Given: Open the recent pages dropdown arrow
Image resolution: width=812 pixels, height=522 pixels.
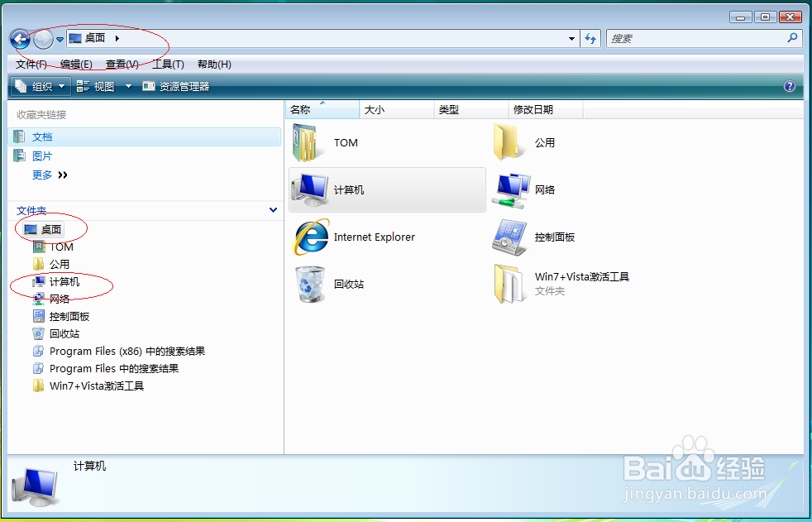Looking at the screenshot, I should click(60, 40).
